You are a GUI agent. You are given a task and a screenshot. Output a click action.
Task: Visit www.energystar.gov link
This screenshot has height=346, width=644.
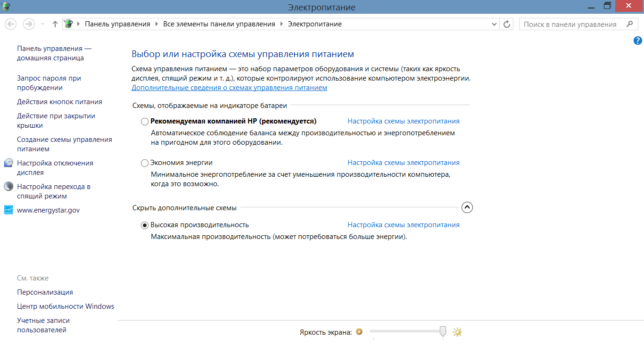49,210
